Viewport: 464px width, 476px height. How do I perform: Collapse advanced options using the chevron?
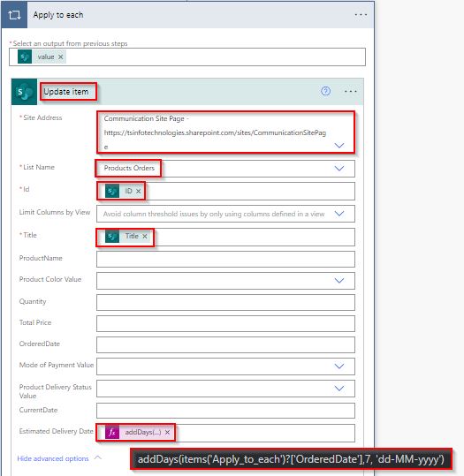(x=98, y=457)
